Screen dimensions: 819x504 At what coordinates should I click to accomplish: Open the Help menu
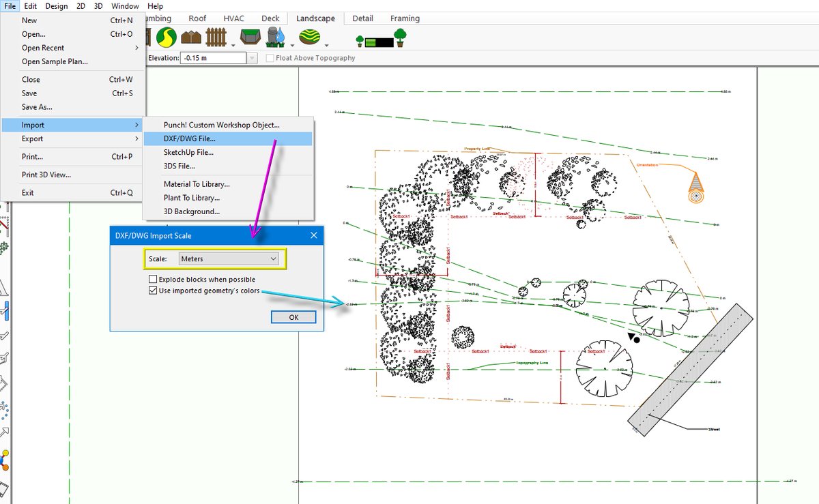coord(155,6)
